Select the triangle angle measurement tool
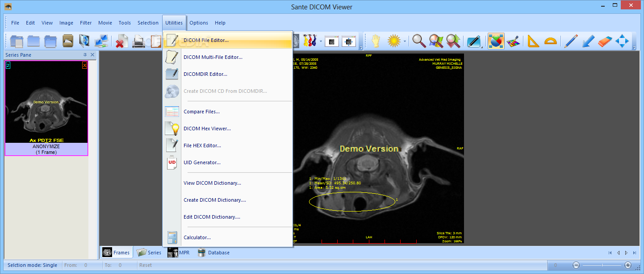 (x=534, y=41)
